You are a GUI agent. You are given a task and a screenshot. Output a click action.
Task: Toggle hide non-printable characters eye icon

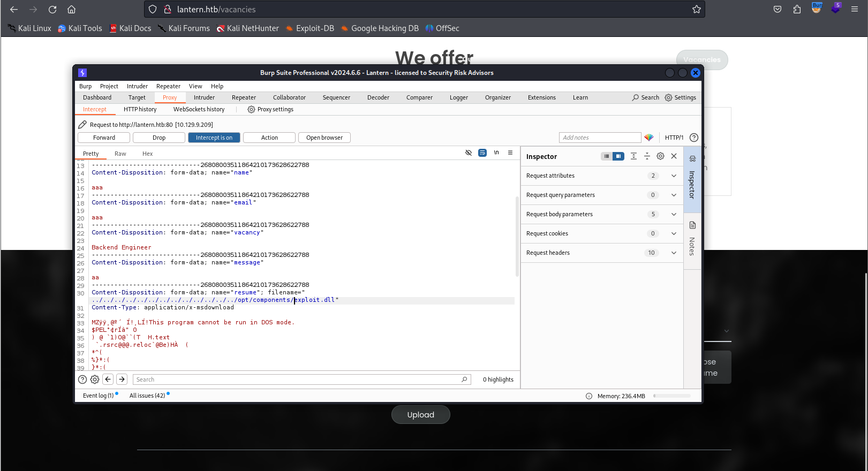[x=469, y=153]
